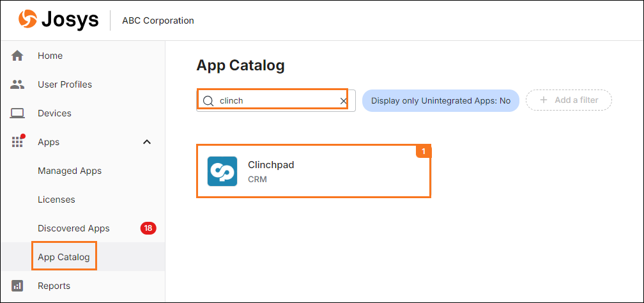Image resolution: width=644 pixels, height=303 pixels.
Task: Open the Clinchpad app card
Action: [314, 171]
